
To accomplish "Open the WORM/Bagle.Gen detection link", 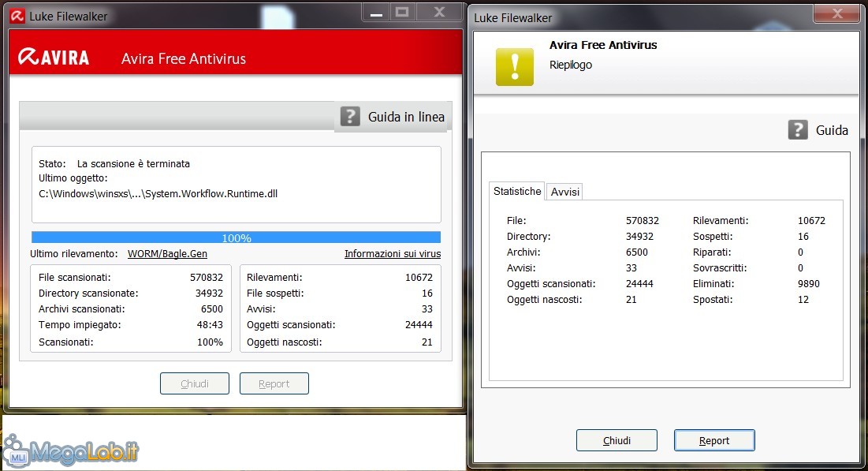I will [x=167, y=254].
